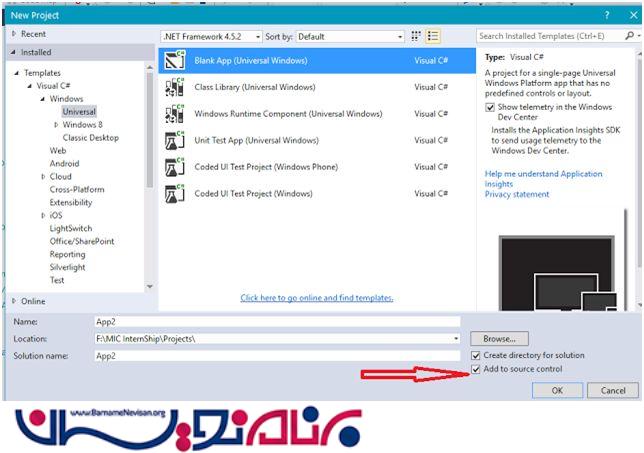Select Windows Runtime Component (Universal Windows) text
This screenshot has width=644, height=453.
(x=288, y=114)
